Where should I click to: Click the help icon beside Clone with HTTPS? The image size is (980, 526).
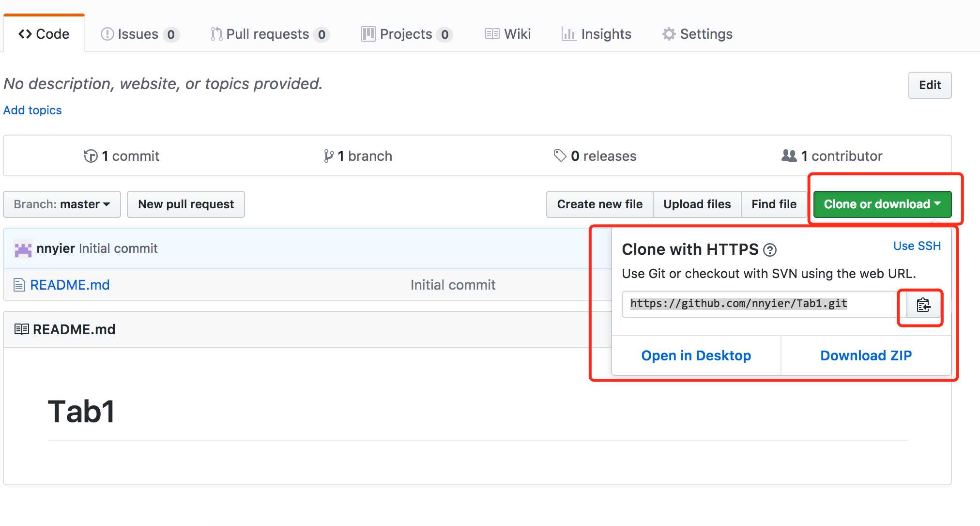(770, 250)
